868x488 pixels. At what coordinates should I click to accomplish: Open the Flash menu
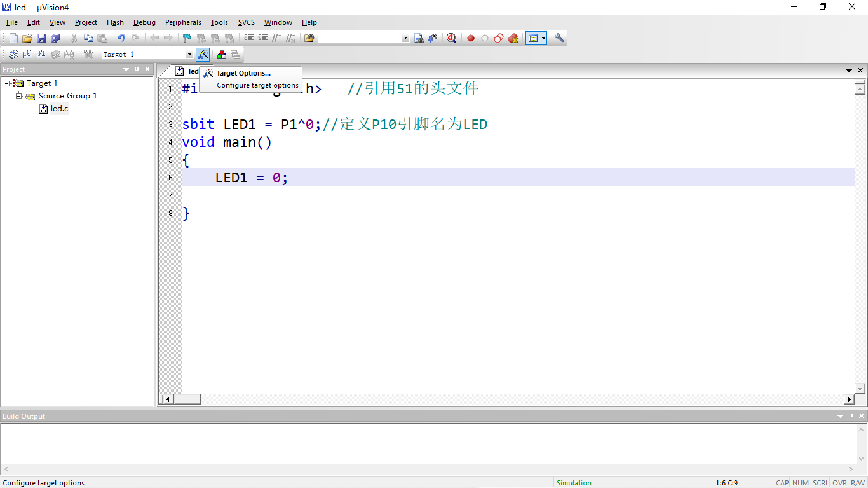pos(115,22)
